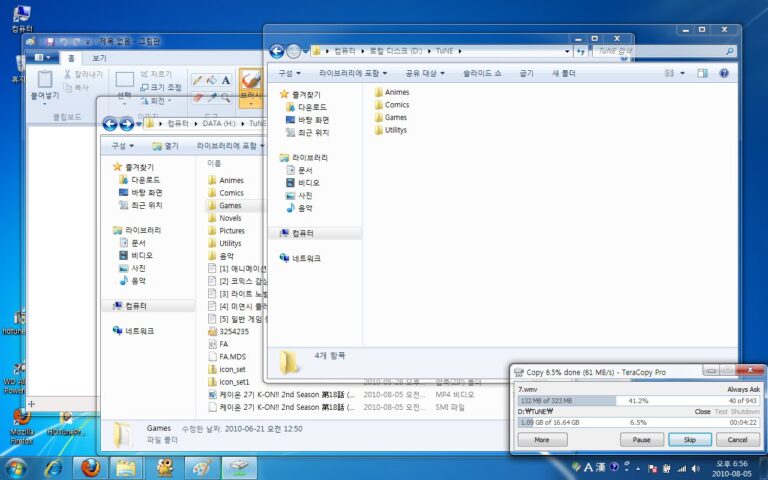Click the Close option in TeraCopy

pyautogui.click(x=702, y=412)
